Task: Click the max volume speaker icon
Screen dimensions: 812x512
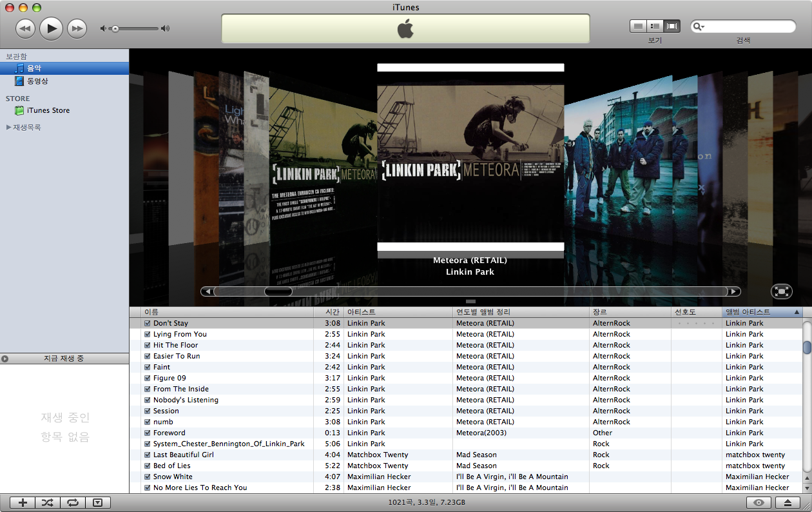Action: pos(166,28)
